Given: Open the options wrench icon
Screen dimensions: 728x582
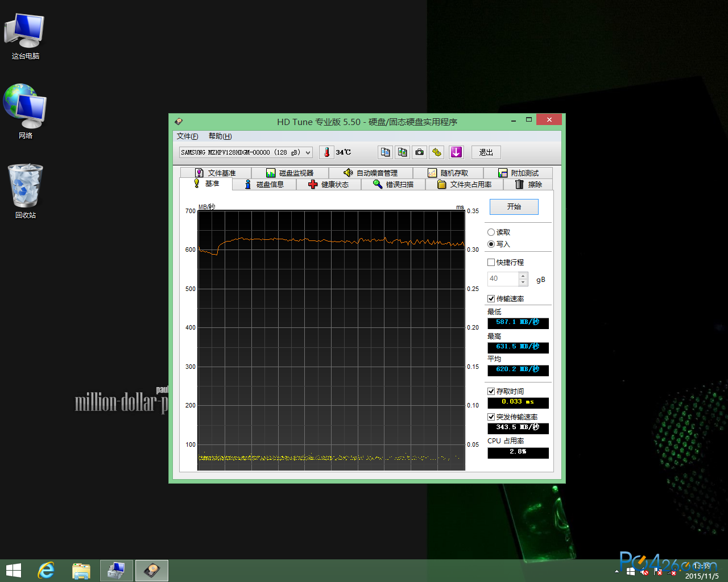Looking at the screenshot, I should 437,152.
